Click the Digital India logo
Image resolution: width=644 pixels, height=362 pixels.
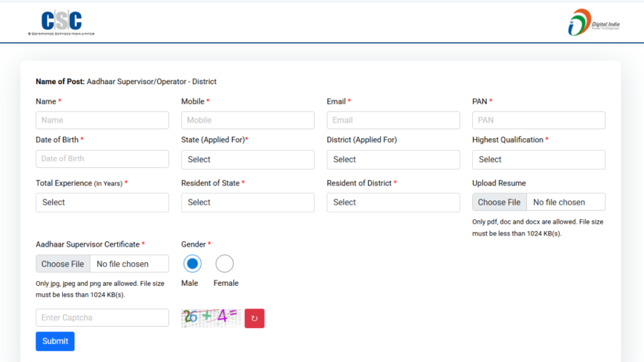click(x=594, y=23)
